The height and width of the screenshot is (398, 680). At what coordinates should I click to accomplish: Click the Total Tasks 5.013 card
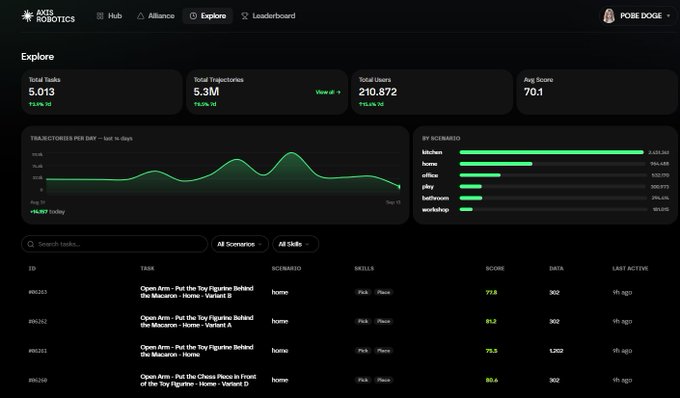[102, 92]
